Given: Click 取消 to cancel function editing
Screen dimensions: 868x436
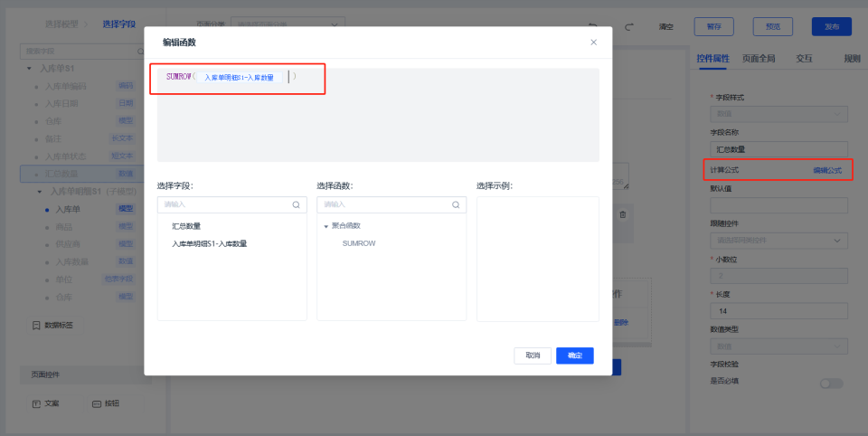Looking at the screenshot, I should (x=533, y=355).
